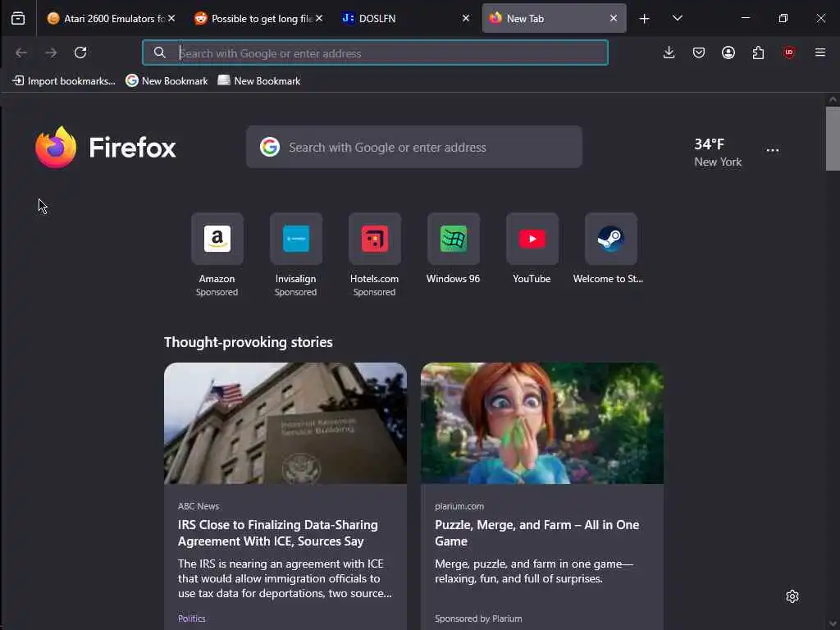Open the new tab customize gear icon
This screenshot has width=840, height=630.
(792, 596)
